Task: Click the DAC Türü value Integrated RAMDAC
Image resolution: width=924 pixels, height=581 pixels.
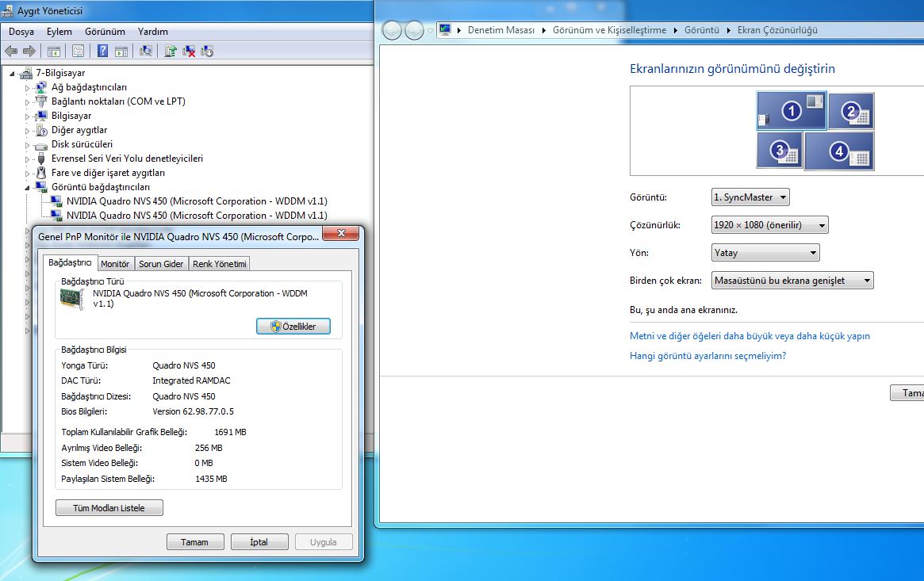Action: (x=191, y=380)
